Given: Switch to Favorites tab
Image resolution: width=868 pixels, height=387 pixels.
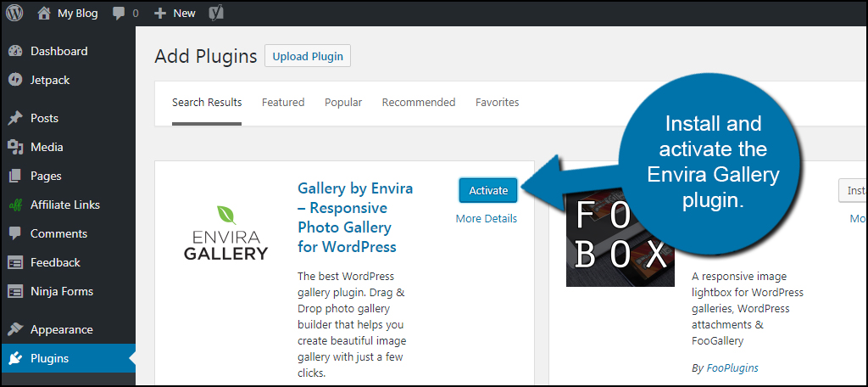Looking at the screenshot, I should [497, 103].
